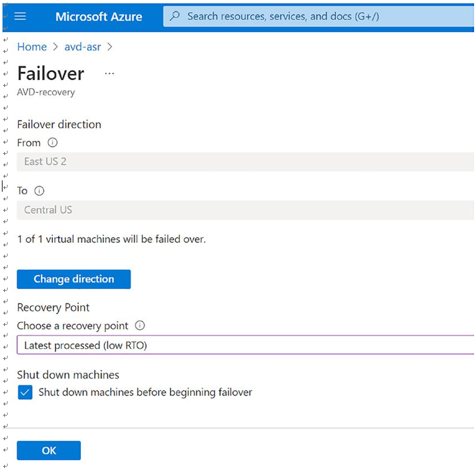This screenshot has height=468, width=476.
Task: Click the search resources input box
Action: tap(318, 16)
